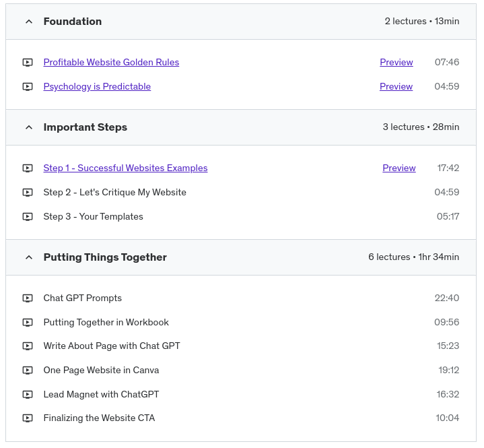Click video icon next to Lead Magnet with ChatGPT
Image resolution: width=484 pixels, height=448 pixels.
[x=28, y=395]
